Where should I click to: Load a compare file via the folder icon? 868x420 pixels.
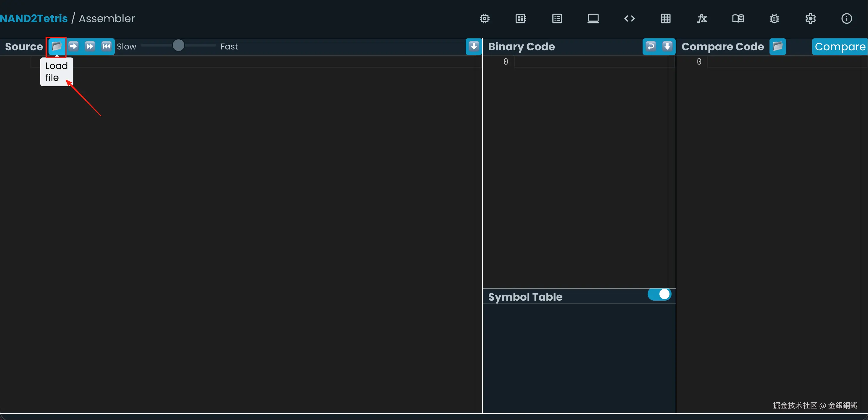[777, 46]
